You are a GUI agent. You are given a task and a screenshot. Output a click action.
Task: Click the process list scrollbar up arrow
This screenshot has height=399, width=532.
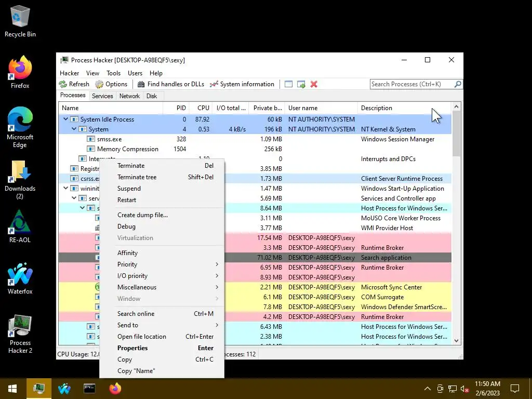coord(456,107)
